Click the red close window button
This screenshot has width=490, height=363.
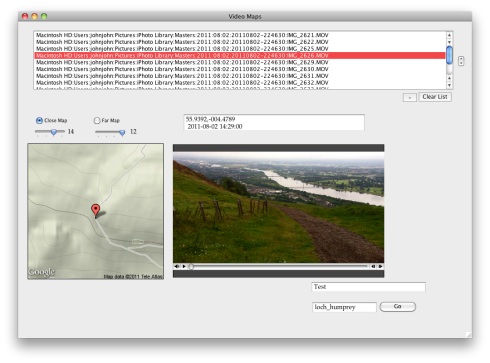pos(25,16)
